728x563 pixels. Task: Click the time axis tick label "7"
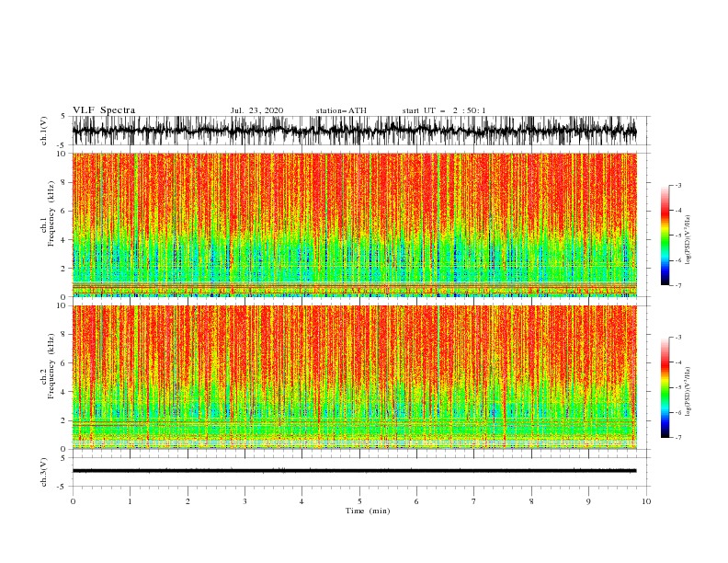474,501
